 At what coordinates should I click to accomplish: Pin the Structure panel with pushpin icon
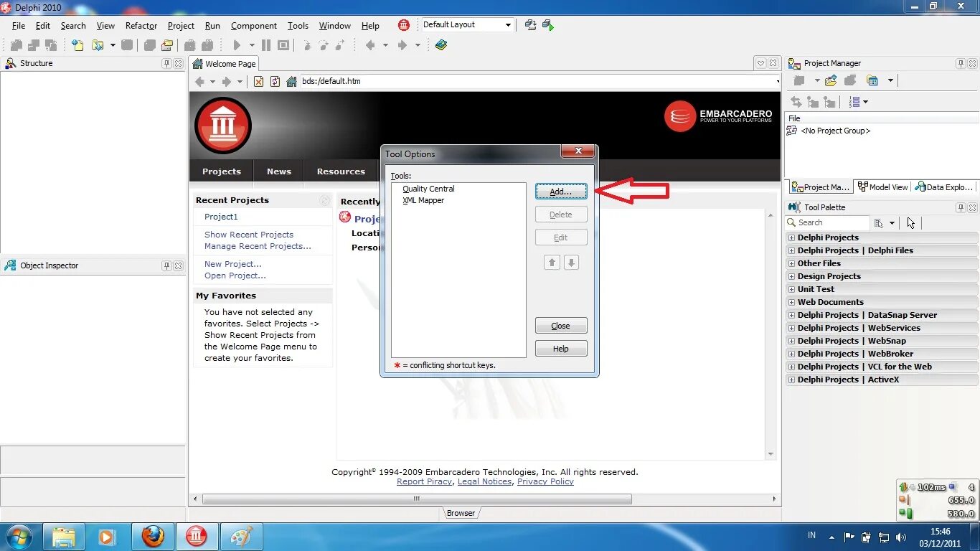point(167,63)
